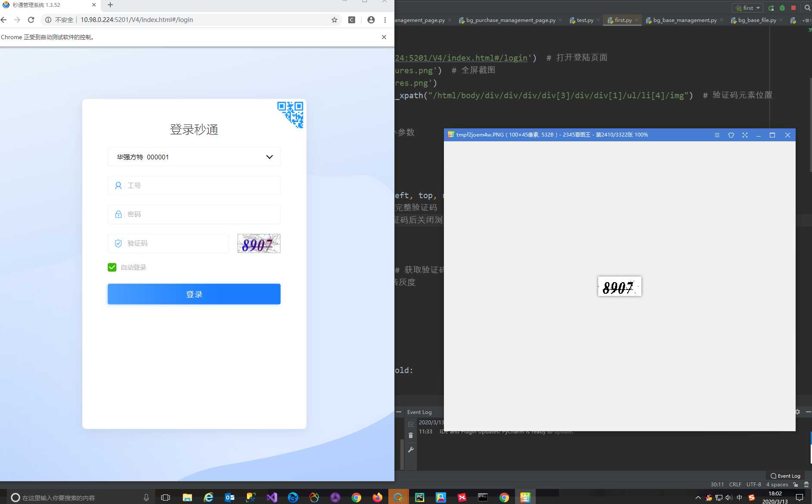Viewport: 812px width, 504px height.
Task: Open Task View on the taskbar
Action: [x=166, y=498]
